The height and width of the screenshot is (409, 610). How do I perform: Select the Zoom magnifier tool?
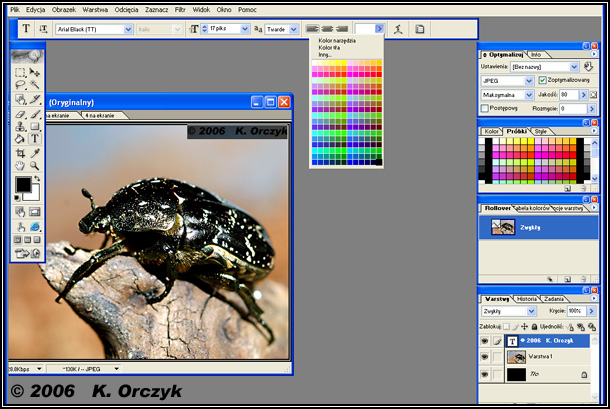35,165
